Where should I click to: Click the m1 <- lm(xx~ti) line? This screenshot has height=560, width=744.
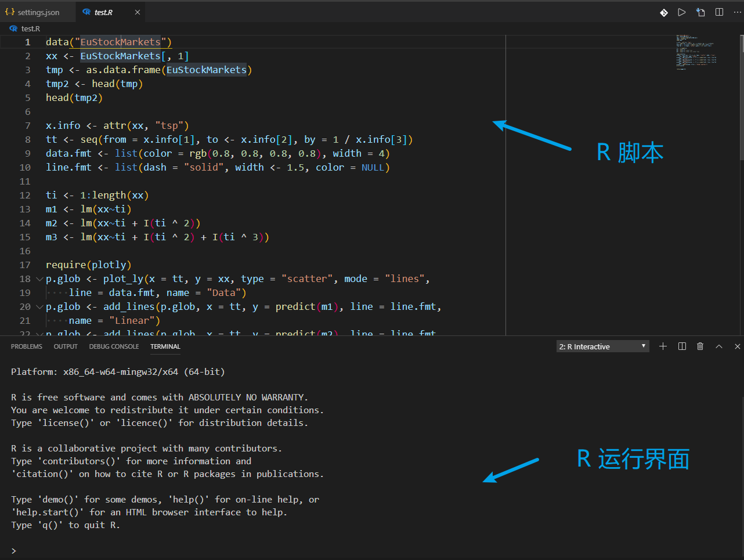pos(89,209)
